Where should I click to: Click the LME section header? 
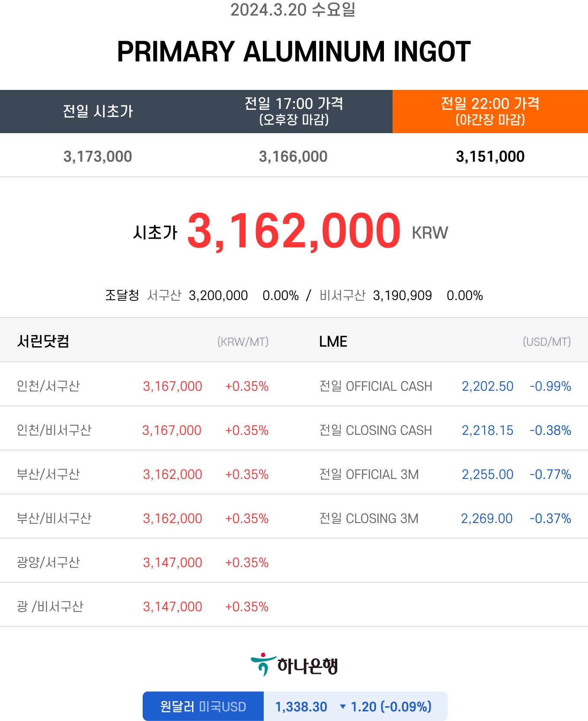333,341
